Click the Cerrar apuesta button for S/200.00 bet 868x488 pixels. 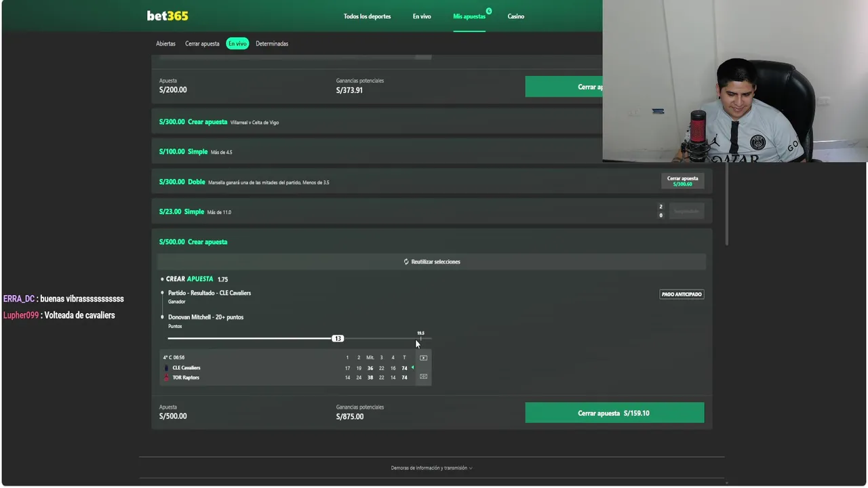(564, 87)
